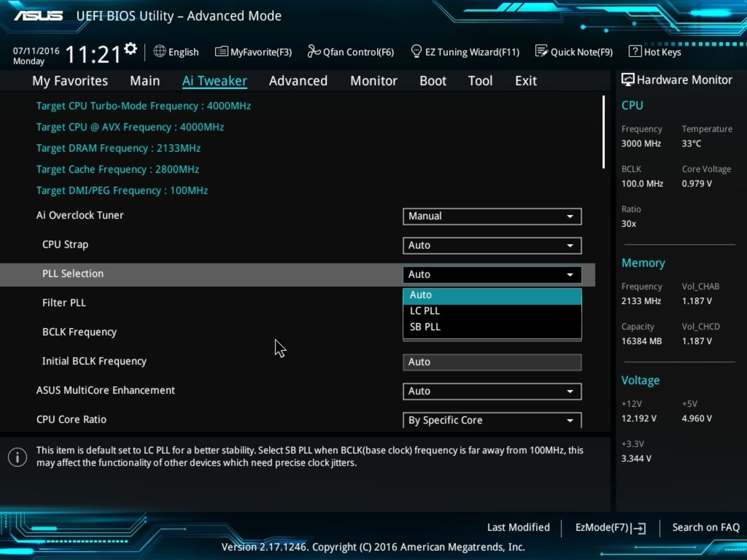The height and width of the screenshot is (560, 747).
Task: Click Target DMI/PEG Frequency : 100MHz text
Action: 122,191
